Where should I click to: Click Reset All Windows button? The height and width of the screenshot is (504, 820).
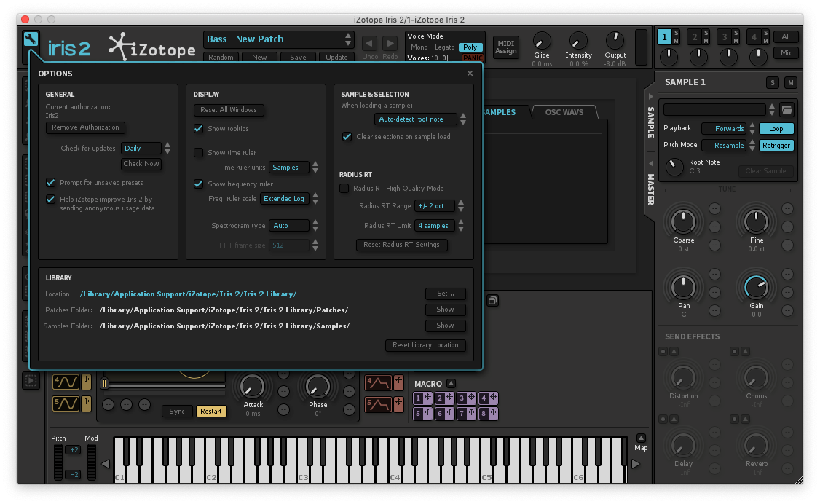point(229,110)
